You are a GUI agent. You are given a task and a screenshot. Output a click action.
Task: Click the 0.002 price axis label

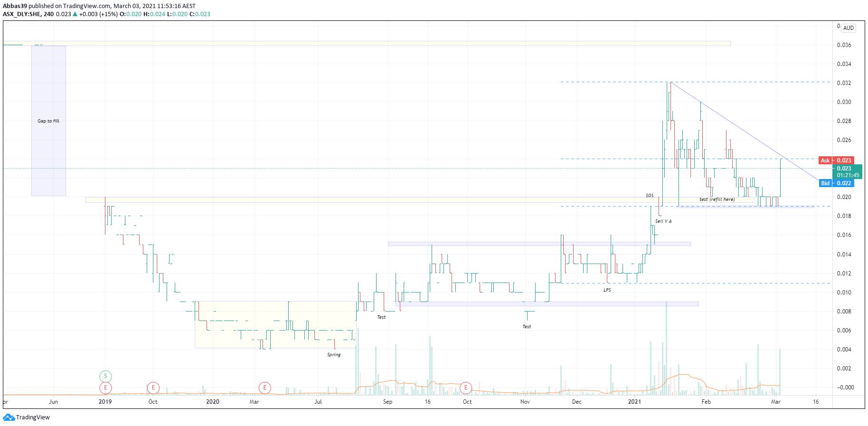[x=844, y=369]
